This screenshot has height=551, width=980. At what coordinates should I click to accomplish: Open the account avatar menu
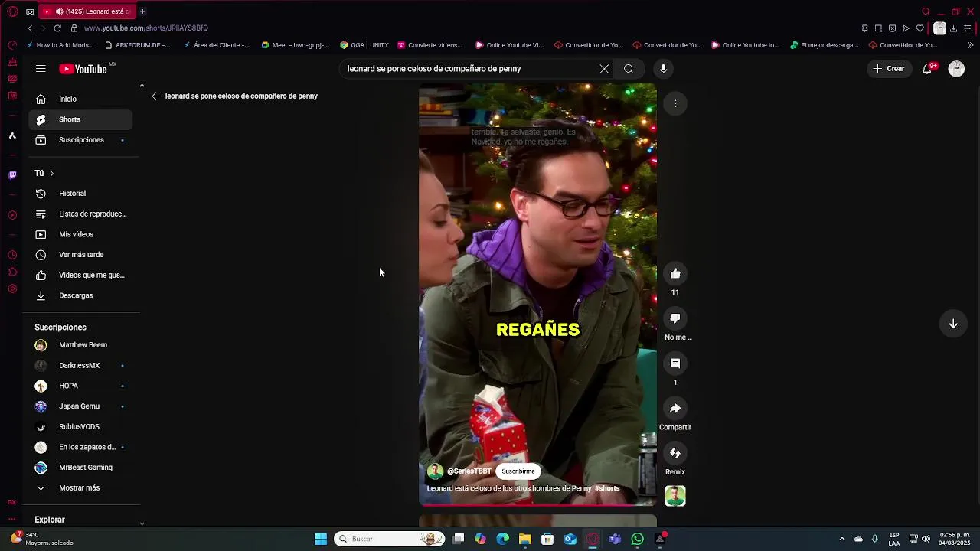pos(956,69)
